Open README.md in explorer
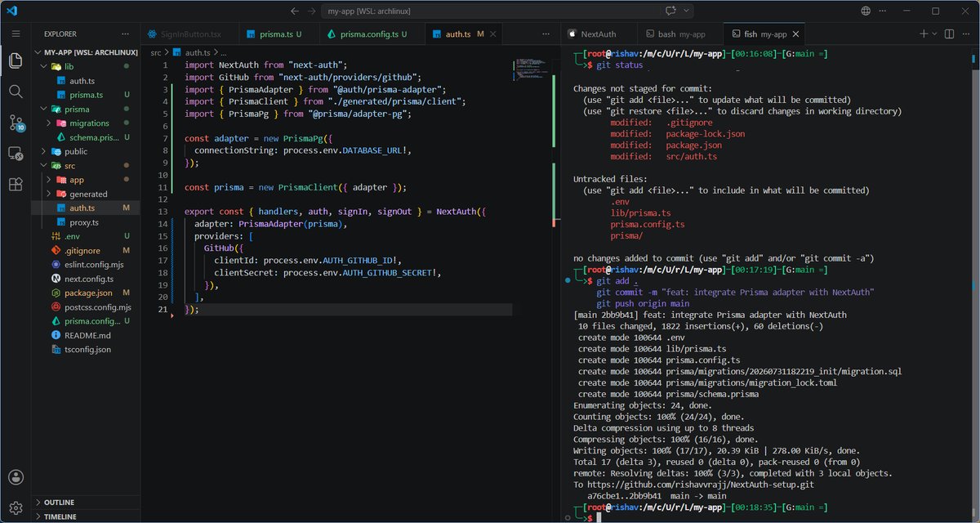 [86, 335]
